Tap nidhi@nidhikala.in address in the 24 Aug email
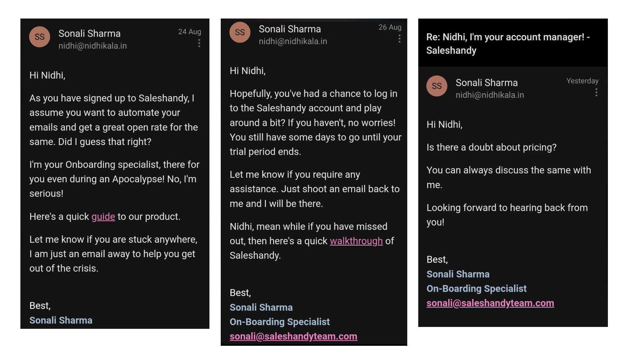 point(93,46)
